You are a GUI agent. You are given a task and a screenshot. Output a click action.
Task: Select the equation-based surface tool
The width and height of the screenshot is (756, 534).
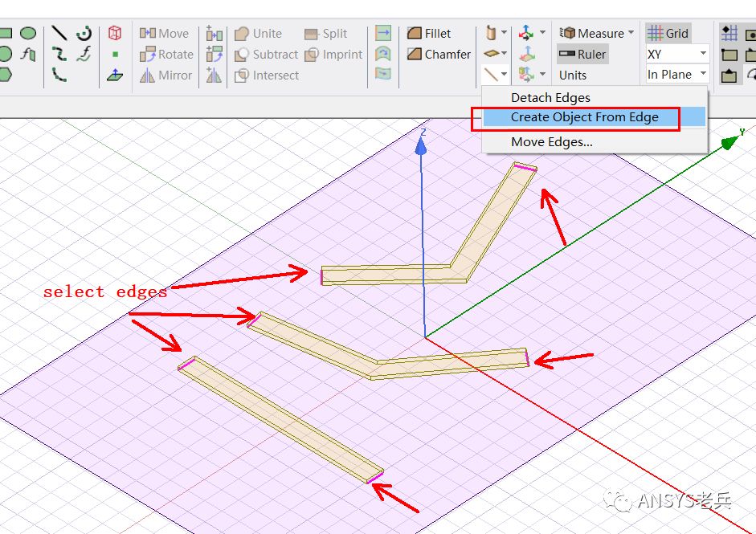(x=28, y=54)
